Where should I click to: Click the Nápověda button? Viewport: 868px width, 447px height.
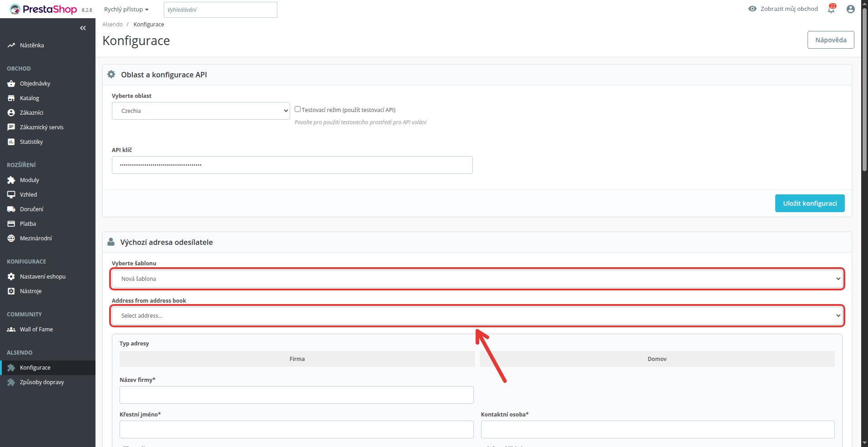pyautogui.click(x=831, y=40)
